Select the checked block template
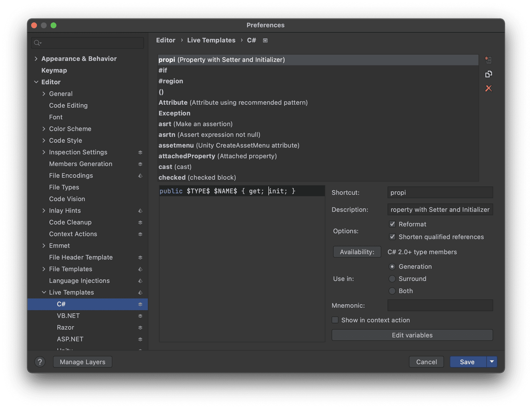 click(x=318, y=178)
